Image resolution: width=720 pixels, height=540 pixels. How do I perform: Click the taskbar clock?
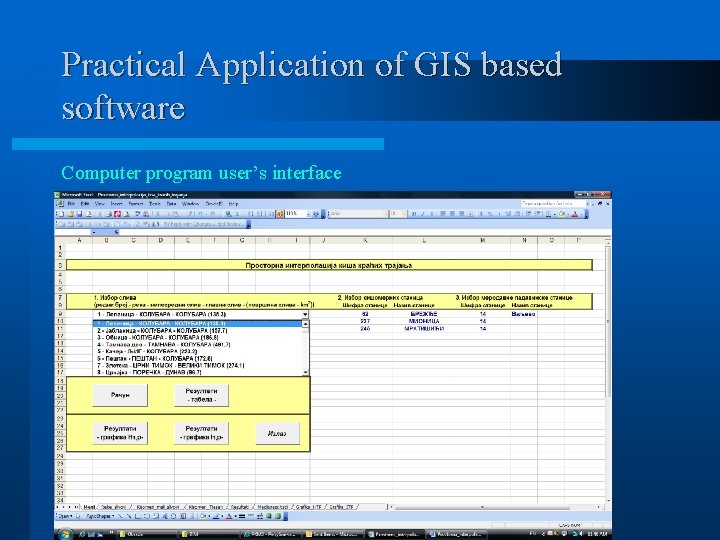(597, 534)
